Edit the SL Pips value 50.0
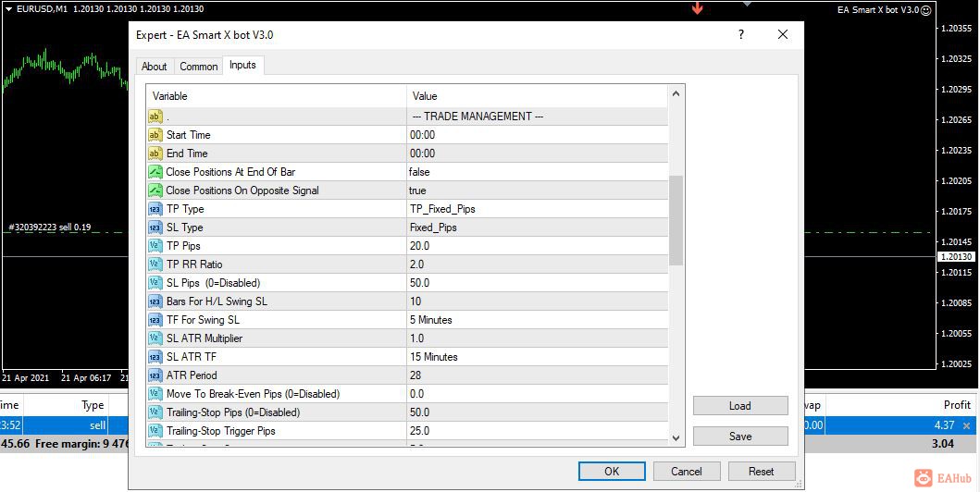The image size is (980, 492). [x=538, y=283]
